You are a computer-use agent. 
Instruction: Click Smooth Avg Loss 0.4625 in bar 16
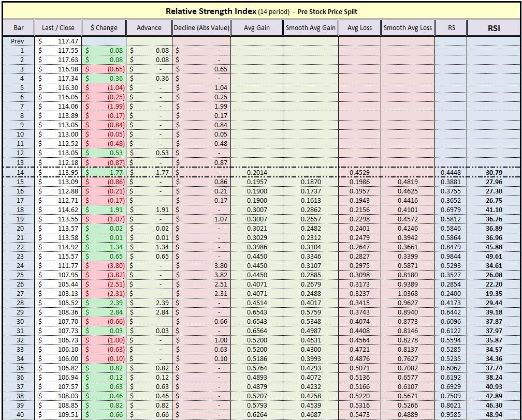tap(408, 191)
